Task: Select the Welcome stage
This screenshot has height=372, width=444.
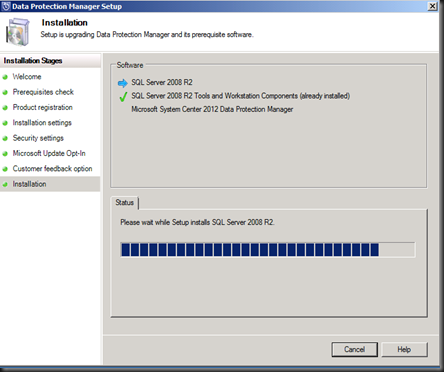Action: [27, 77]
